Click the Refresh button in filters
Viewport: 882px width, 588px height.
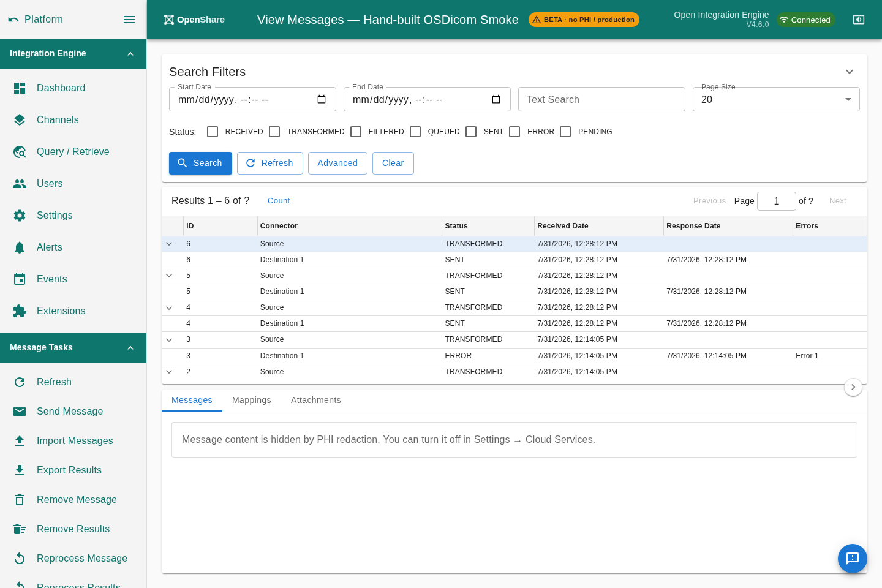[270, 163]
